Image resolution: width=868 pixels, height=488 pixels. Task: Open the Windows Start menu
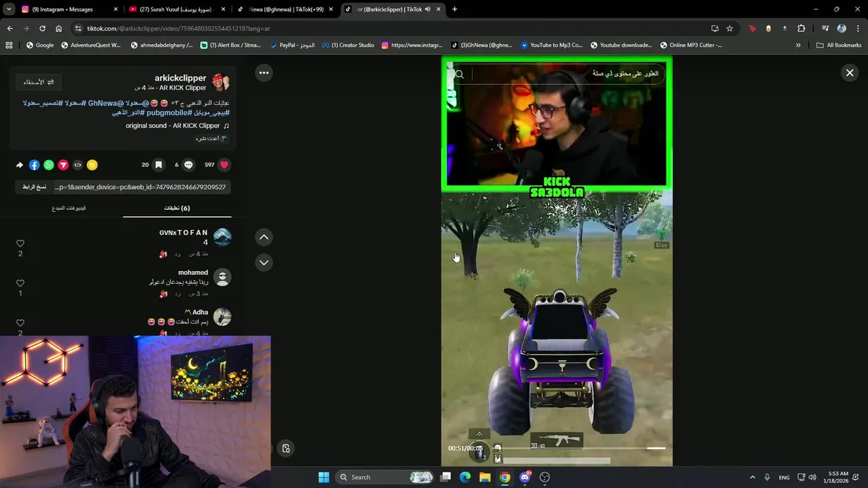(x=323, y=477)
